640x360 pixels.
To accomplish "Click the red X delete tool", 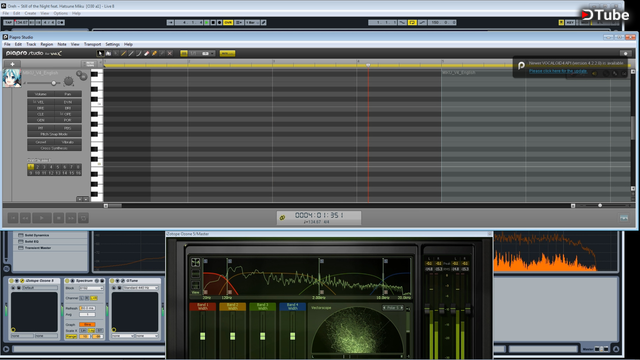I will coord(170,53).
